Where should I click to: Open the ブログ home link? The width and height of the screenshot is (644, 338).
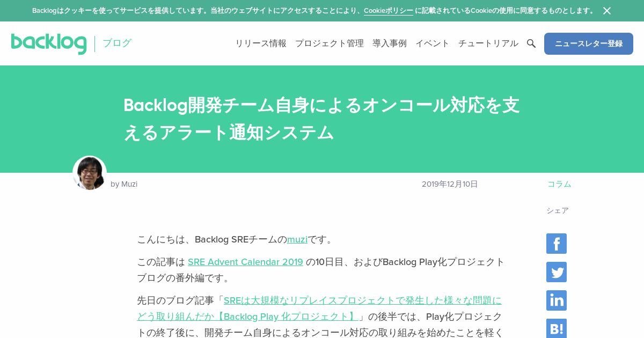117,43
